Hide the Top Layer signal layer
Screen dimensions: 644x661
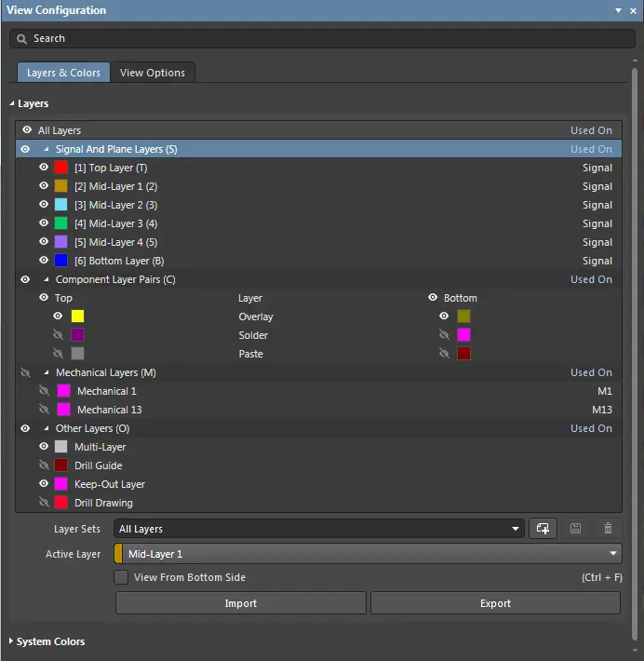[44, 168]
